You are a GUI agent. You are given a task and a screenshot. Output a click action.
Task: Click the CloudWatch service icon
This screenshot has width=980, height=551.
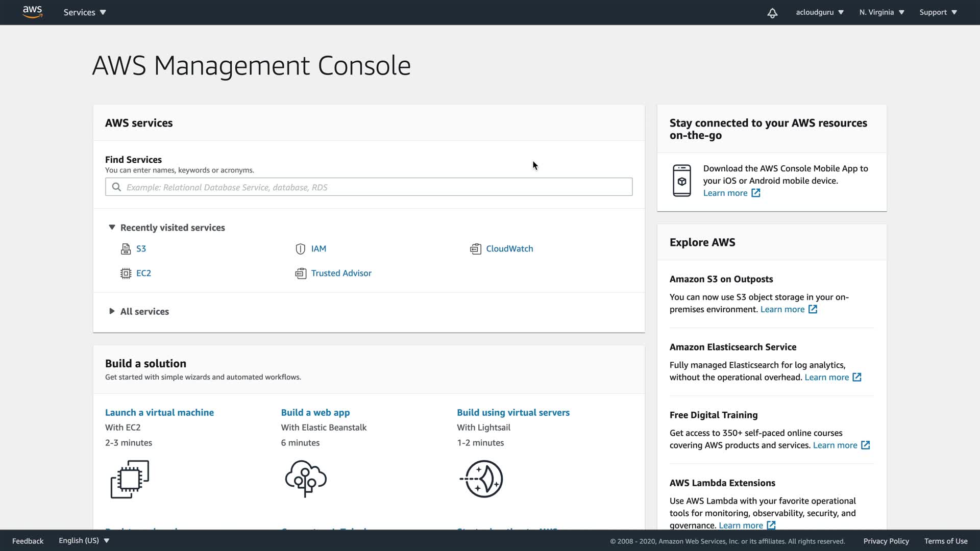[475, 249]
